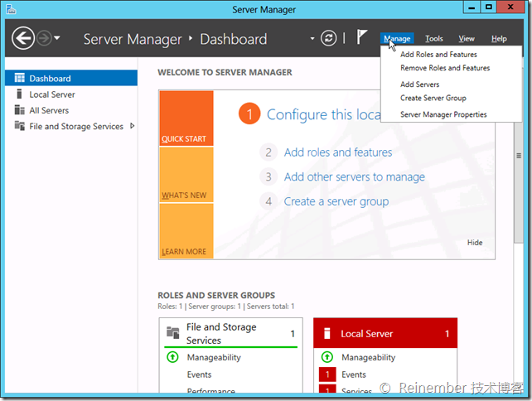Viewport: 532px width, 401px height.
Task: Select Dashboard in the left pane
Action: coord(50,79)
